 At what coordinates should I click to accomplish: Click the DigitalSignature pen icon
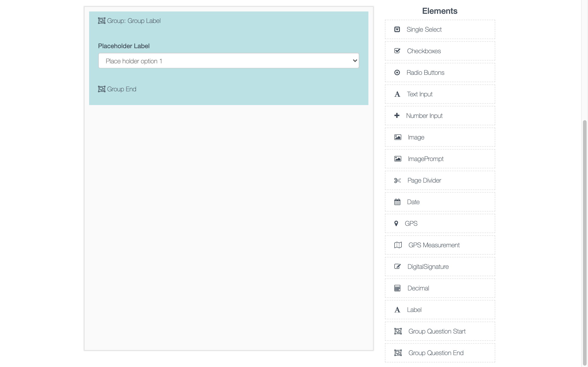tap(398, 267)
